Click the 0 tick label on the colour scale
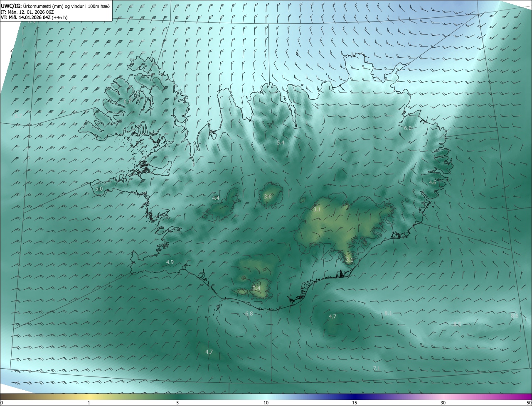The height and width of the screenshot is (406, 532). click(2, 403)
